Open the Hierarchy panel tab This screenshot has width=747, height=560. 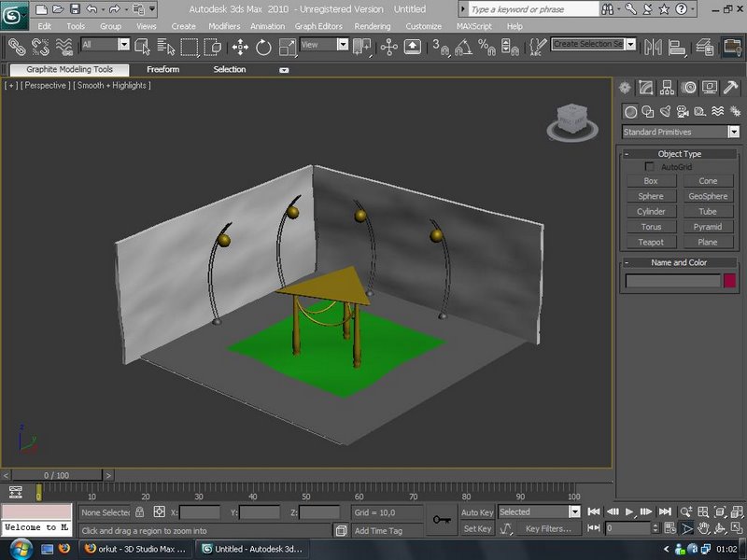click(668, 88)
